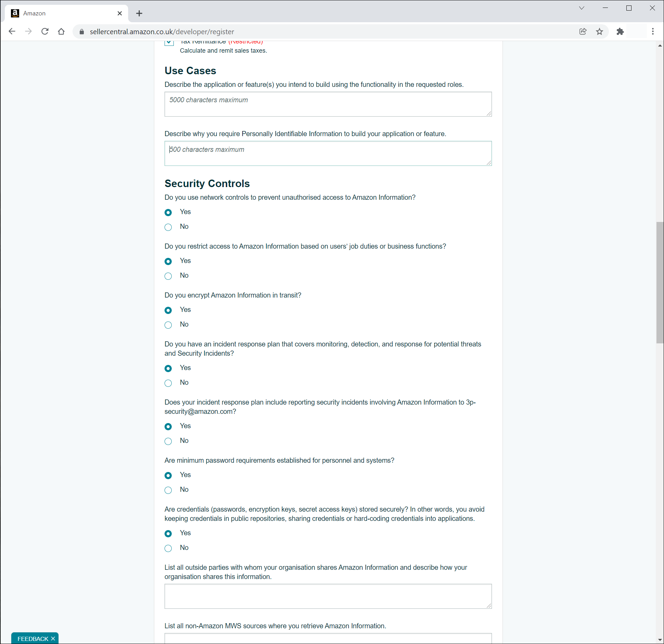Click the scrollbar down arrow
Screen dimensions: 664x644
click(x=660, y=640)
